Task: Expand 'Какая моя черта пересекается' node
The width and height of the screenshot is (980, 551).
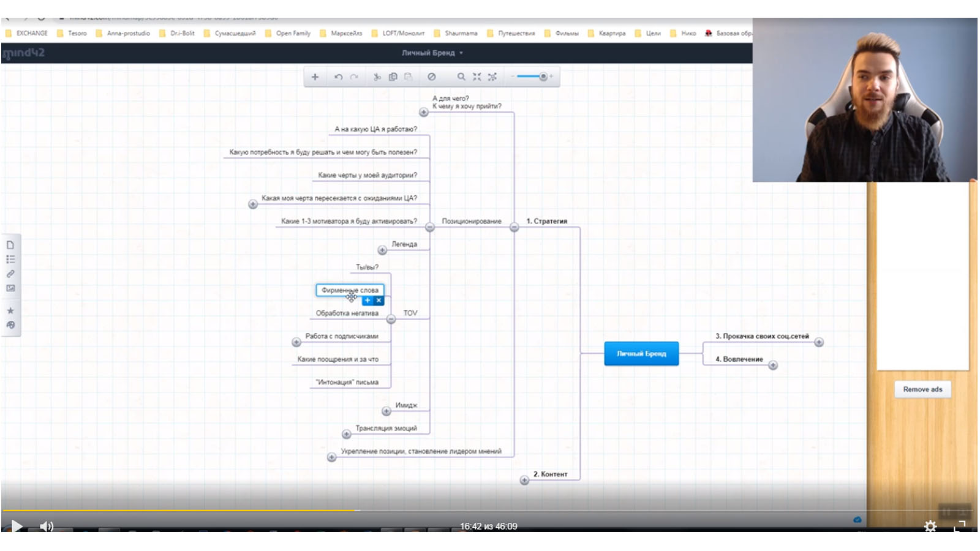Action: (253, 204)
